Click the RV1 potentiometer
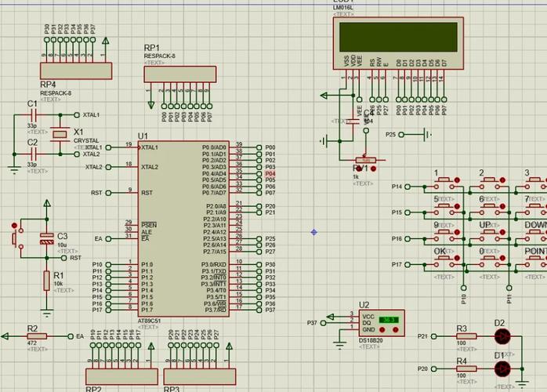The image size is (547, 392). click(x=365, y=160)
